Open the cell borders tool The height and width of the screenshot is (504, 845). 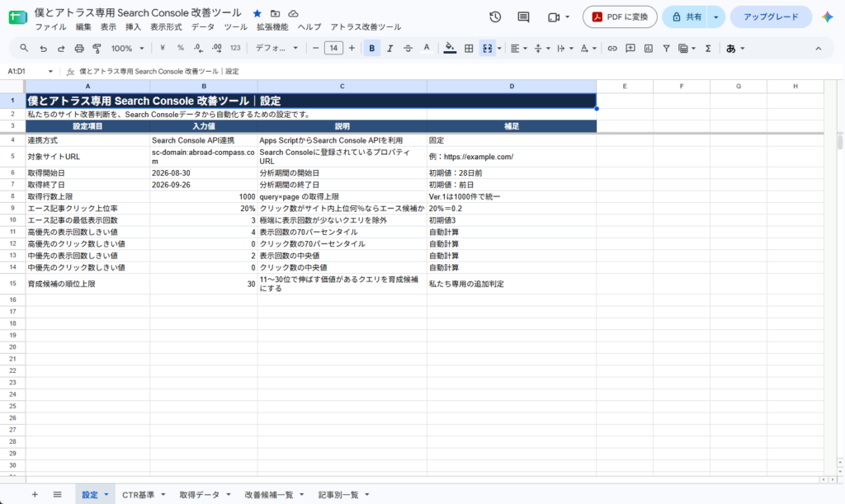[469, 49]
